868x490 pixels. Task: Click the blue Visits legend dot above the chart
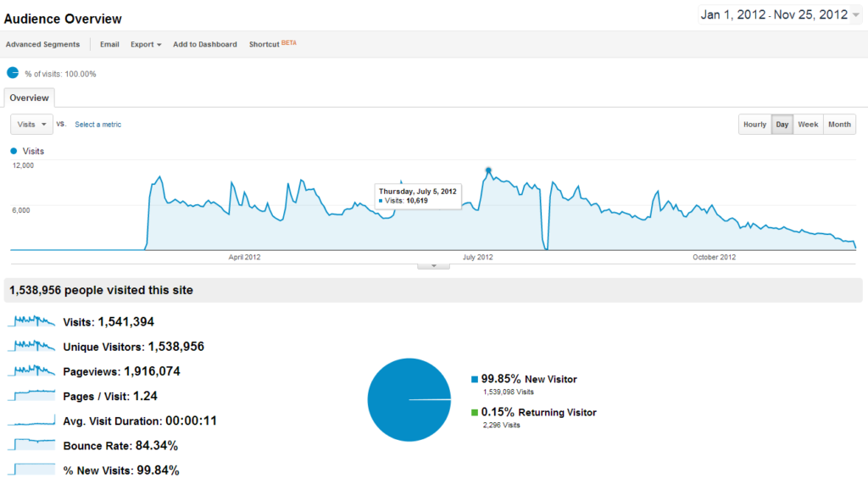12,151
